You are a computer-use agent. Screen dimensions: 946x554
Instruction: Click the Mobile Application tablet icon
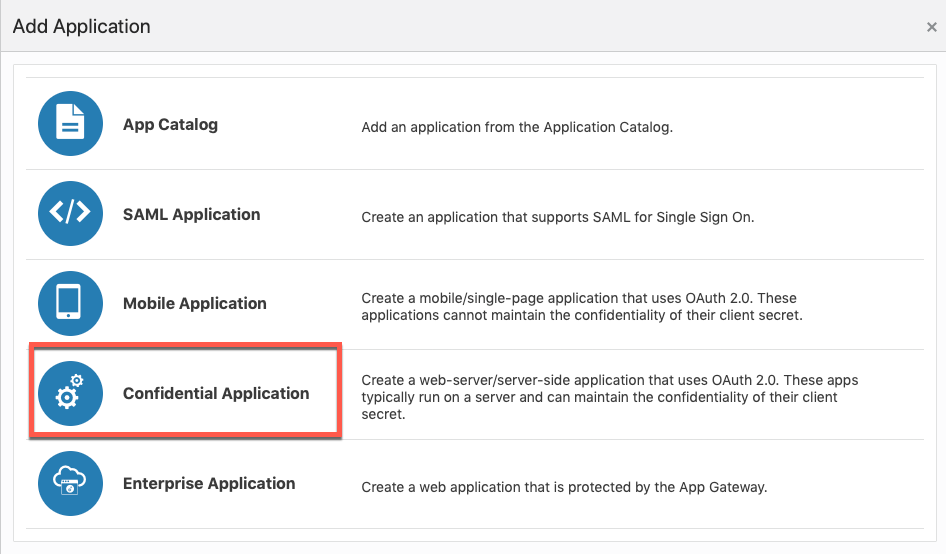(70, 303)
